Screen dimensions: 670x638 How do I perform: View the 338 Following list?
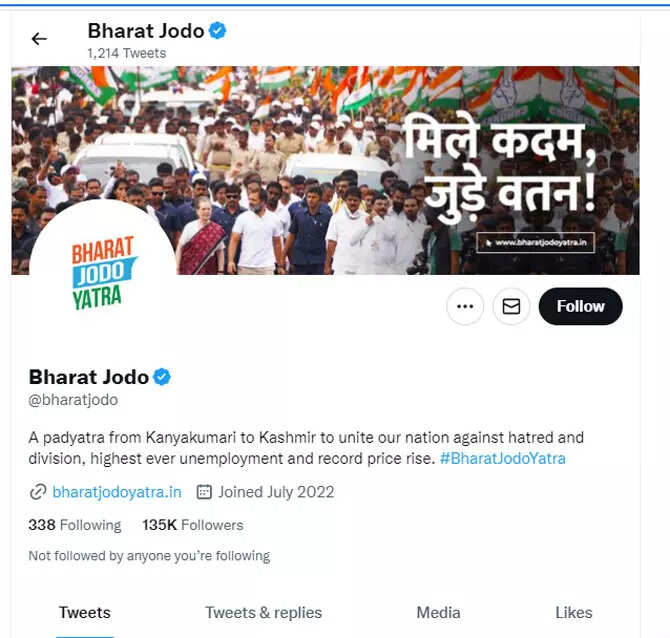point(75,525)
